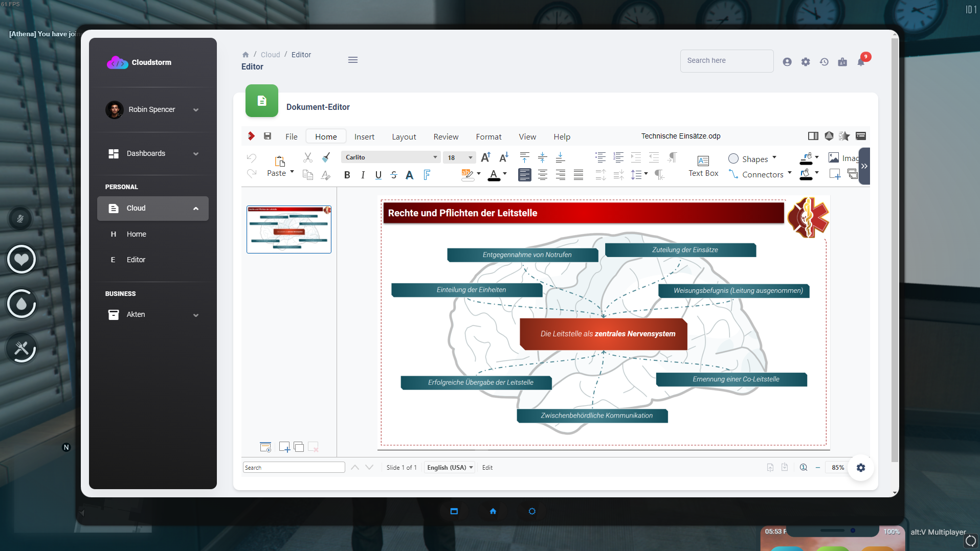This screenshot has height=551, width=980.
Task: Open the Insert tab
Action: click(x=364, y=136)
